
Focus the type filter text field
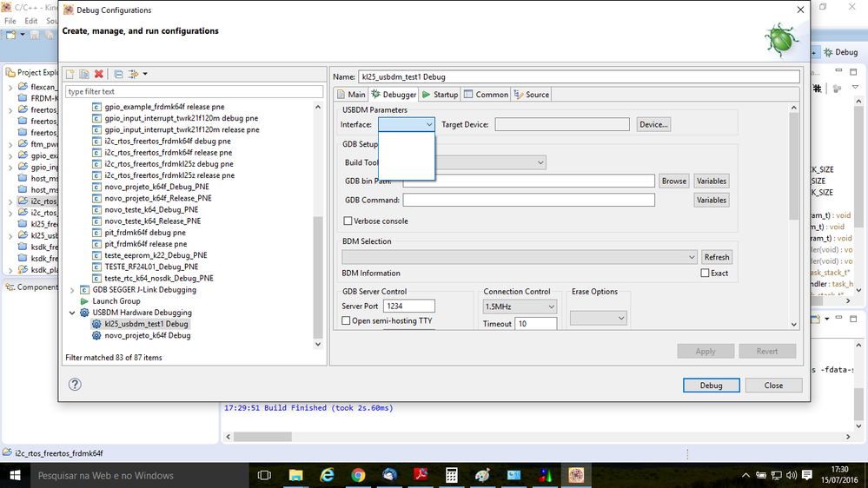(194, 91)
